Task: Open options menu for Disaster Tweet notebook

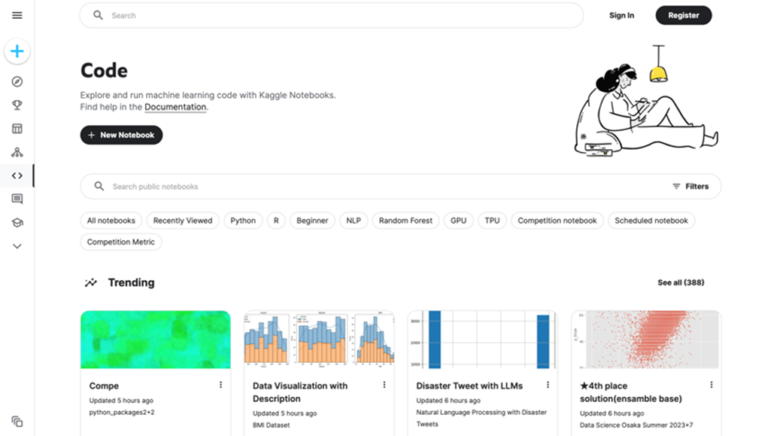Action: click(x=548, y=385)
